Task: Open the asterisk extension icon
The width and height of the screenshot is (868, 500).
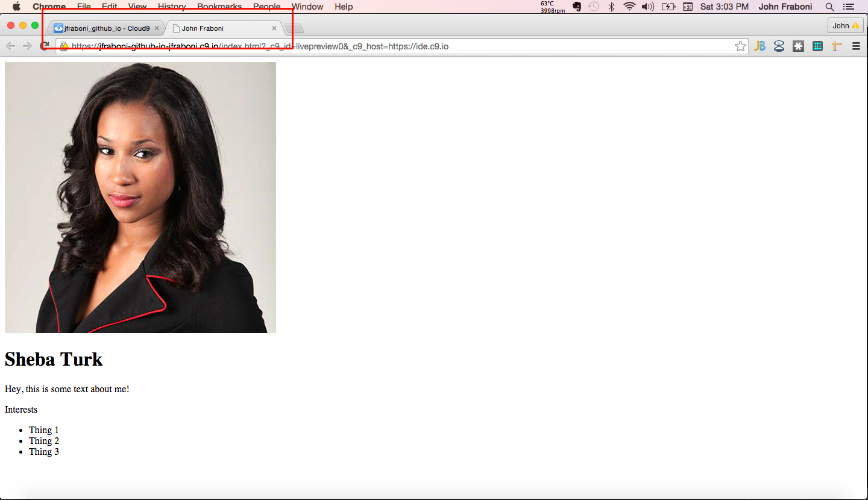Action: coord(798,46)
